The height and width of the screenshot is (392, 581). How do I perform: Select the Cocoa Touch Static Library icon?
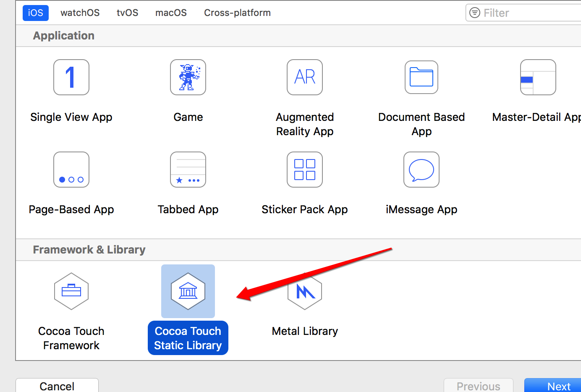point(188,291)
